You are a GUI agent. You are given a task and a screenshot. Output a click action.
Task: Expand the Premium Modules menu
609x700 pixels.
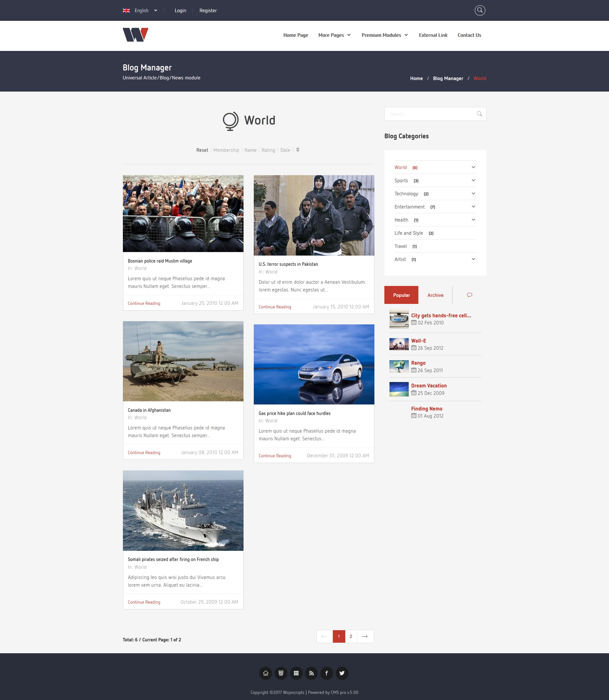[385, 35]
